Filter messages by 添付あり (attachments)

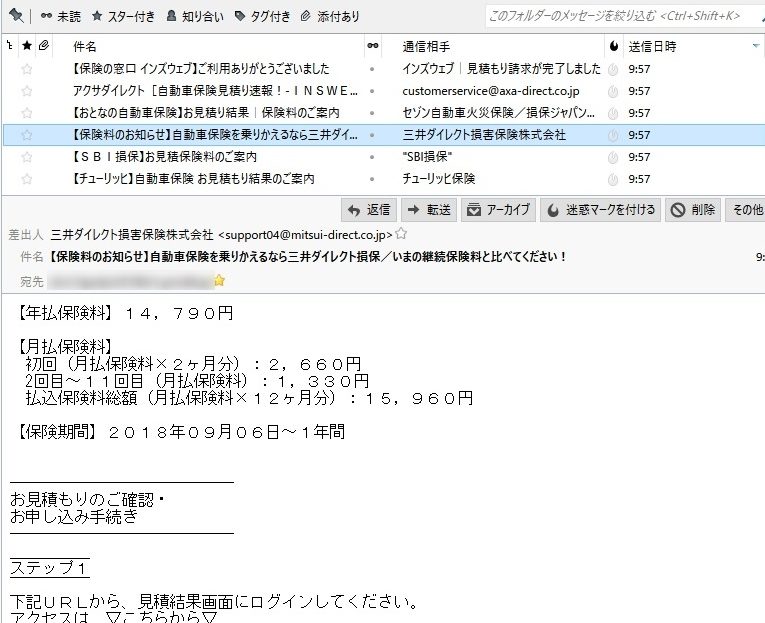[329, 16]
